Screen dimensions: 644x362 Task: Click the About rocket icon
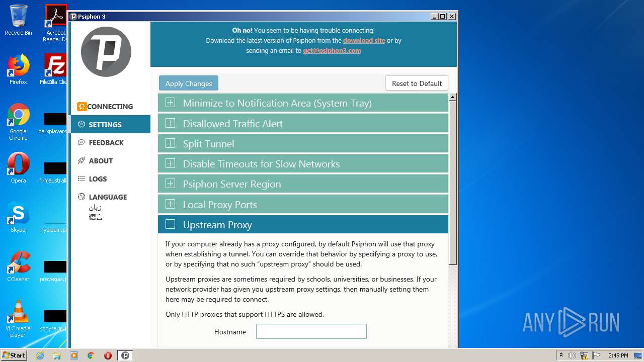click(82, 161)
